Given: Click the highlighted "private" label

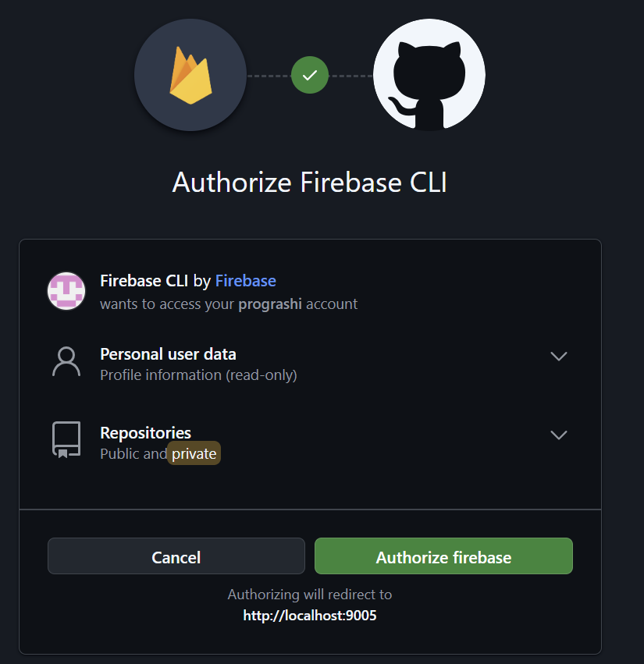Looking at the screenshot, I should pyautogui.click(x=194, y=453).
